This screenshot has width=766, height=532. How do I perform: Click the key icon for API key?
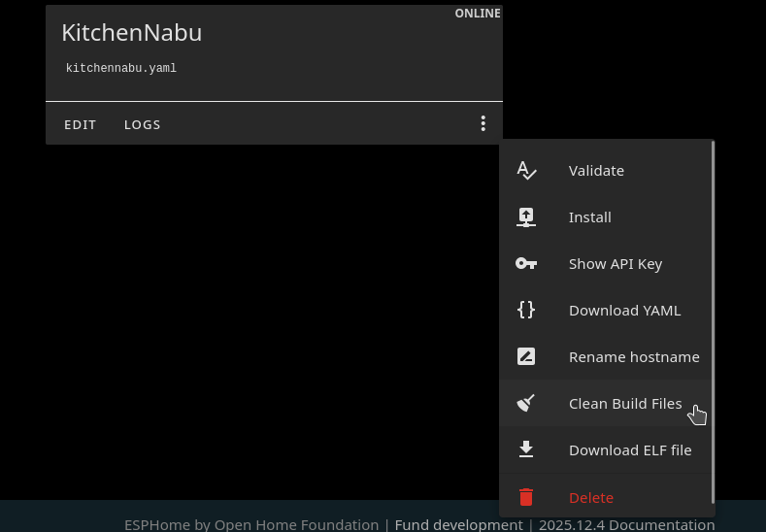click(526, 264)
